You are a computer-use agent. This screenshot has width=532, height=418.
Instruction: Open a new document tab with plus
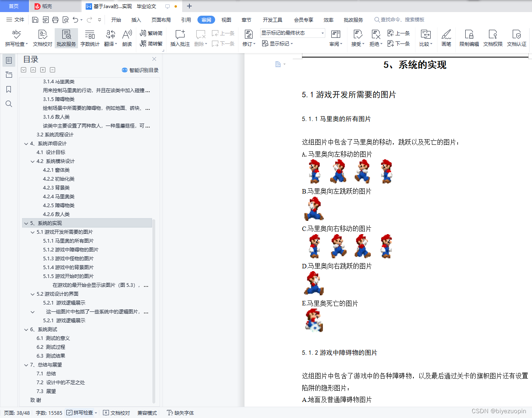point(189,6)
